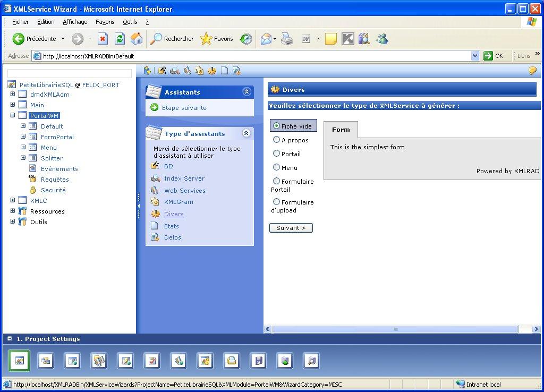
Task: Open the Favoris menu in menu bar
Action: [105, 22]
